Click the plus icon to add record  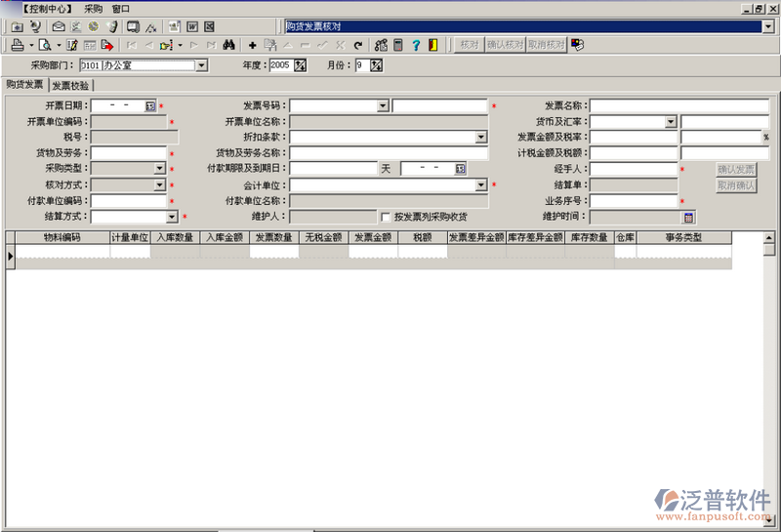tap(252, 45)
